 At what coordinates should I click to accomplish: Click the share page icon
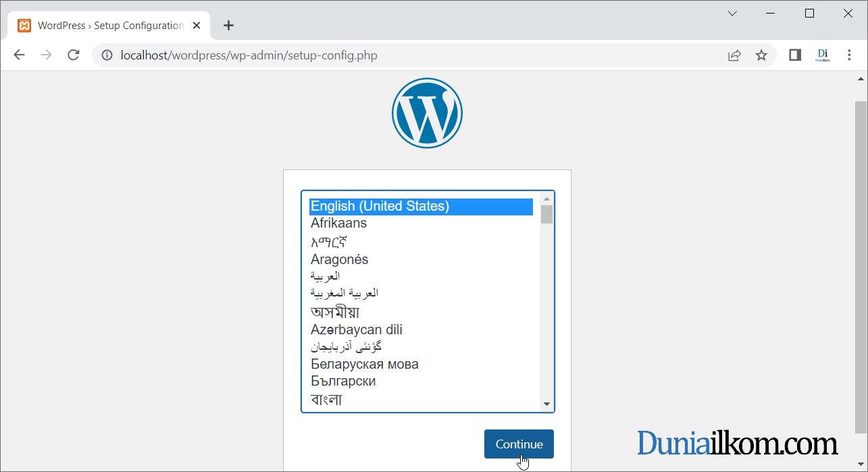click(734, 55)
